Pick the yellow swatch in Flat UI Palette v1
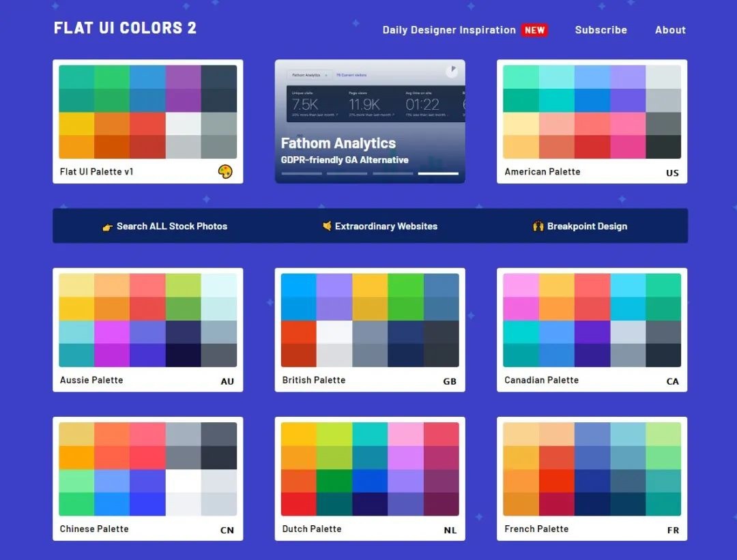Viewport: 737px width, 560px height. (x=76, y=123)
